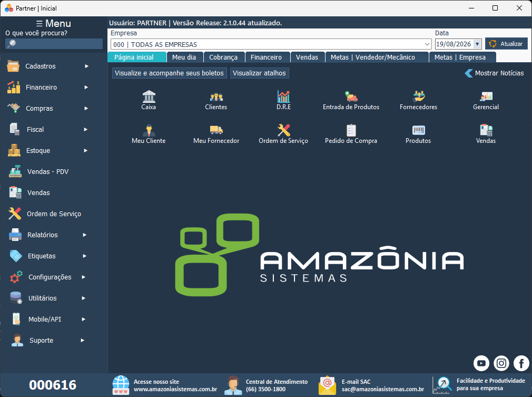The width and height of the screenshot is (532, 397).
Task: Switch to the Financeiro tab
Action: (x=268, y=57)
